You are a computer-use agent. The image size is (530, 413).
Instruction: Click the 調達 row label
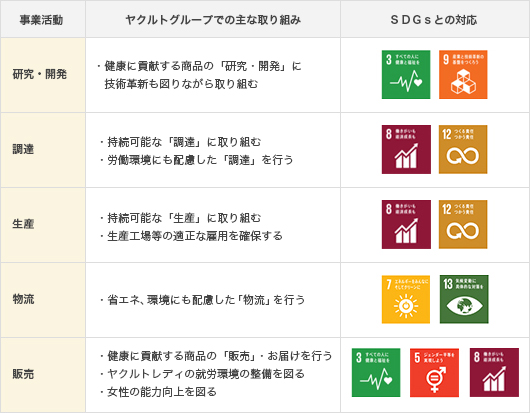coord(23,149)
